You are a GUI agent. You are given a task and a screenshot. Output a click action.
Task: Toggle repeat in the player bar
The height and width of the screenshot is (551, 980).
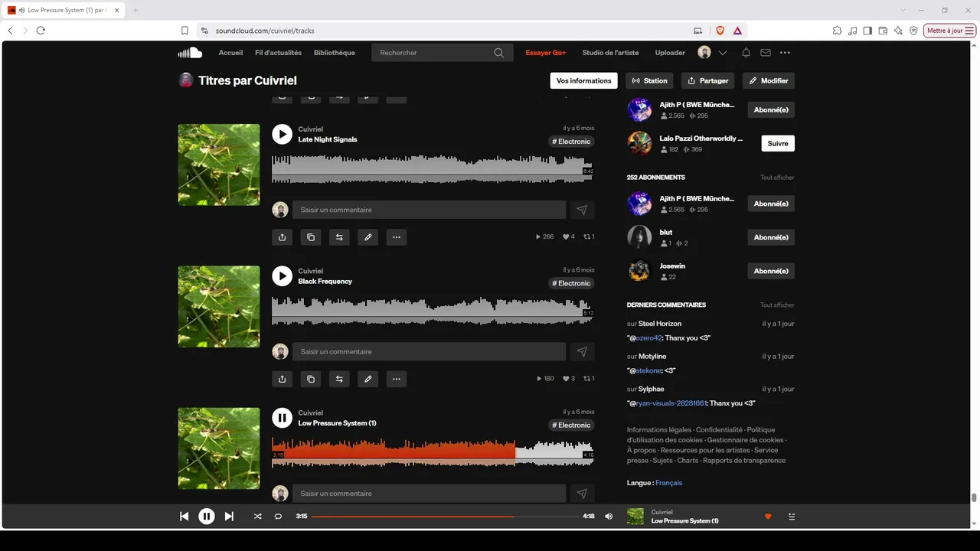[278, 517]
